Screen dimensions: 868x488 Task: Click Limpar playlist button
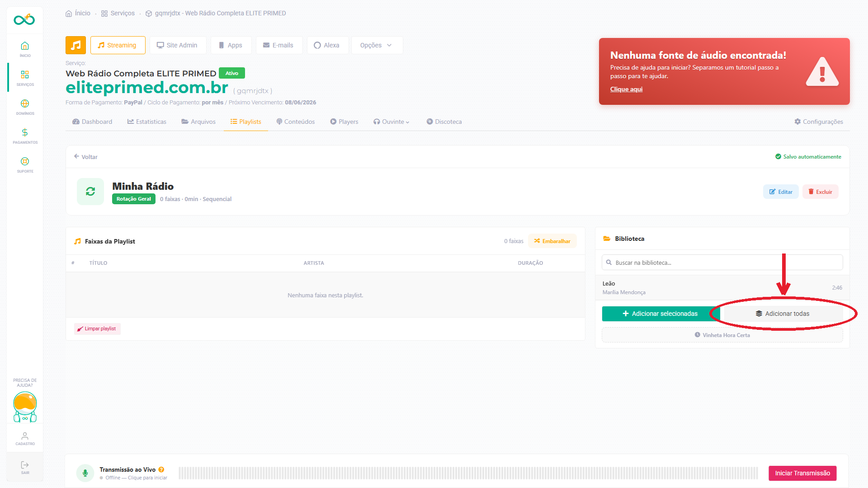97,328
